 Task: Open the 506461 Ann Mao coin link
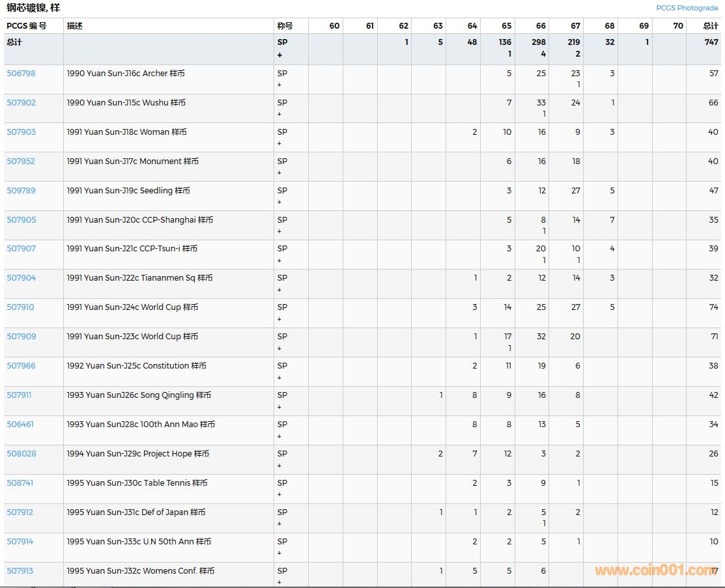coord(20,425)
